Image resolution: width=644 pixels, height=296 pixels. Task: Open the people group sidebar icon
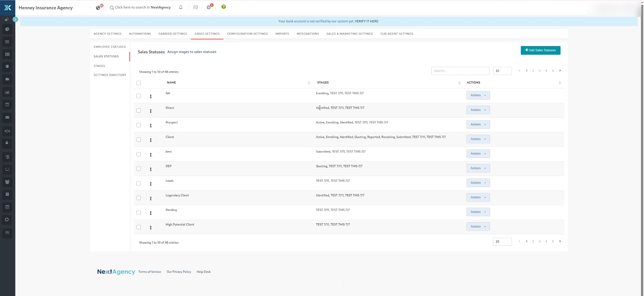click(x=7, y=182)
